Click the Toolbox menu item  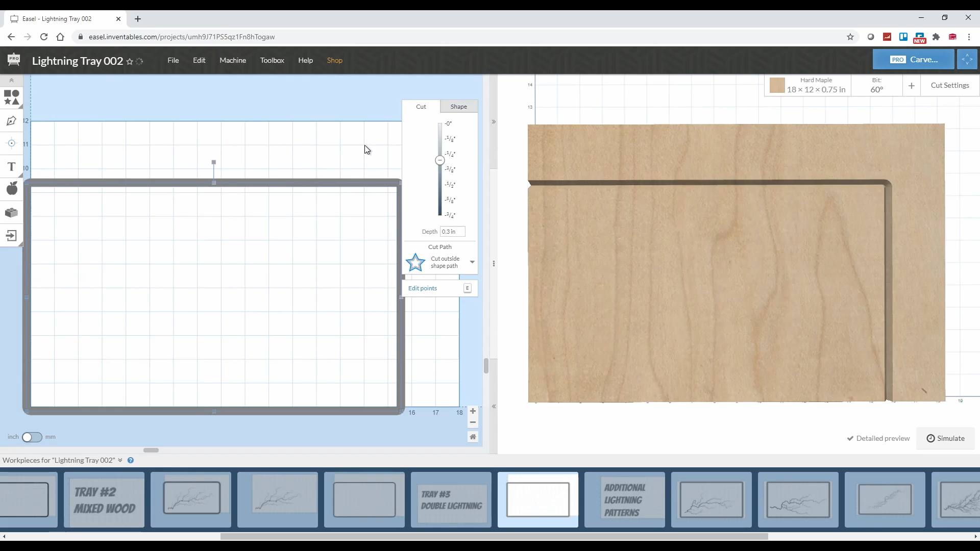click(272, 60)
